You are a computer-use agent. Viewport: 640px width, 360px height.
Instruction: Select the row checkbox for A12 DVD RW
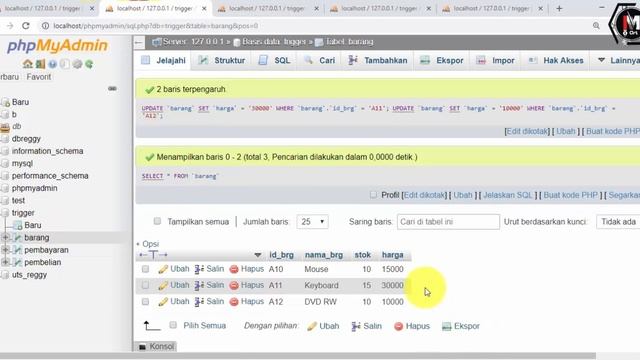(145, 302)
